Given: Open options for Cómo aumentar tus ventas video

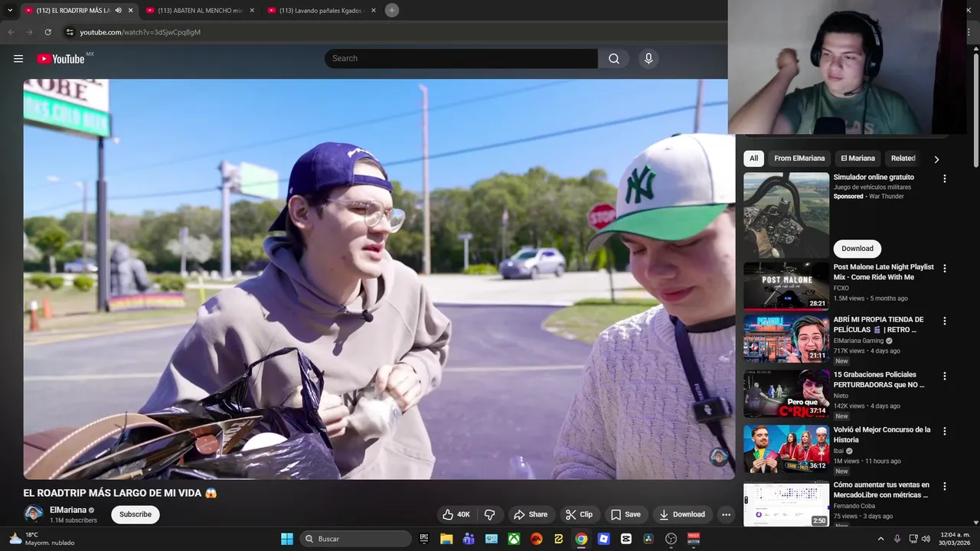Looking at the screenshot, I should pos(944,487).
